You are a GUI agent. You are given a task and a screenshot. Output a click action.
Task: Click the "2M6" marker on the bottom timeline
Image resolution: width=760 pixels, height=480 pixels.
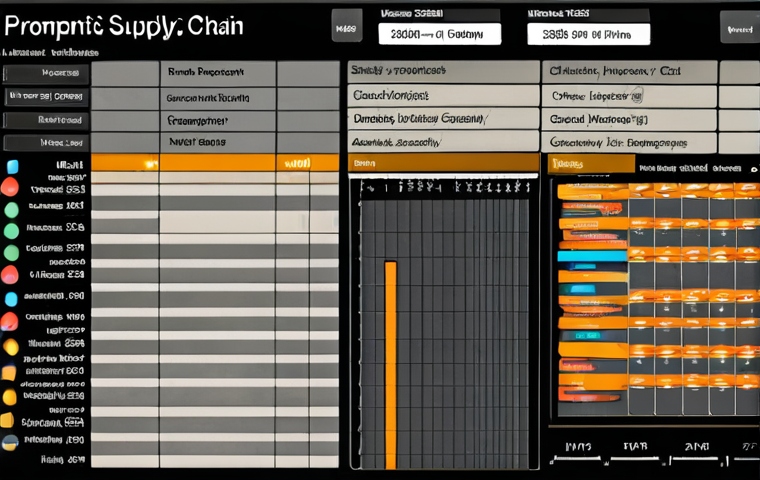[697, 447]
